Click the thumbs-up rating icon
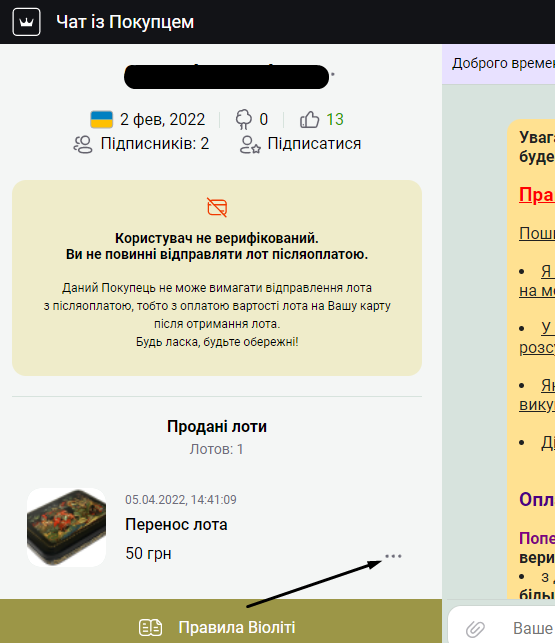The height and width of the screenshot is (643, 555). coord(309,119)
